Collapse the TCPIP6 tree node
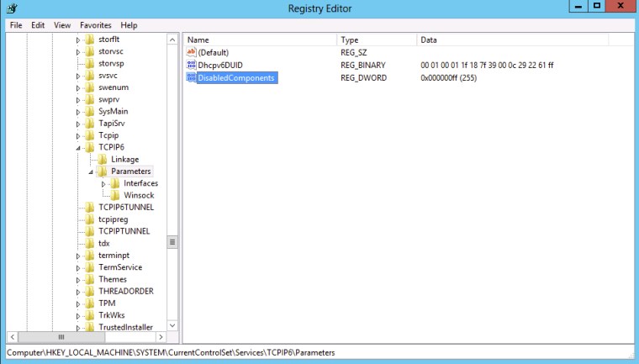The width and height of the screenshot is (639, 364). pyautogui.click(x=78, y=148)
